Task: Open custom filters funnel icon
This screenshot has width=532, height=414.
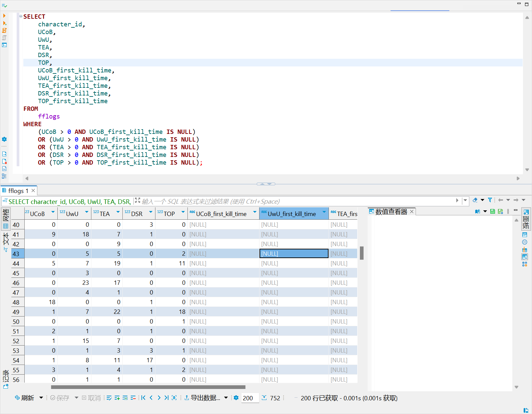Action: (x=490, y=200)
